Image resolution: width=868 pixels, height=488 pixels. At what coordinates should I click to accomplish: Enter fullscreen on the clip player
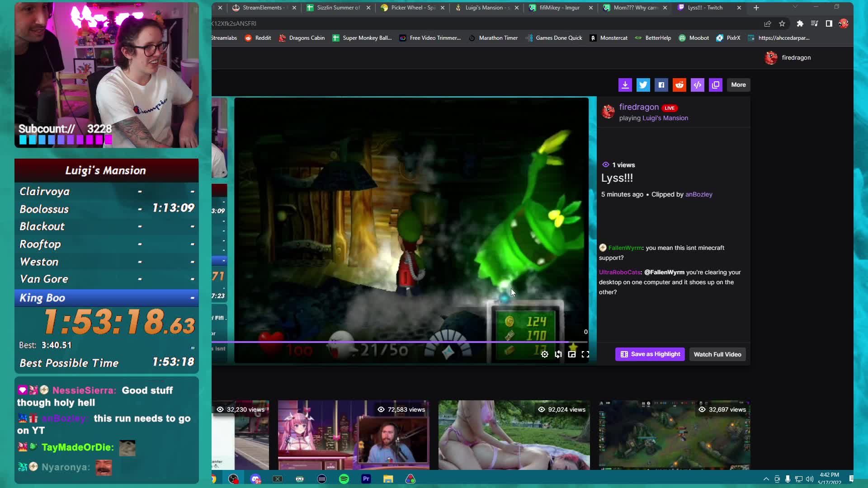(585, 354)
